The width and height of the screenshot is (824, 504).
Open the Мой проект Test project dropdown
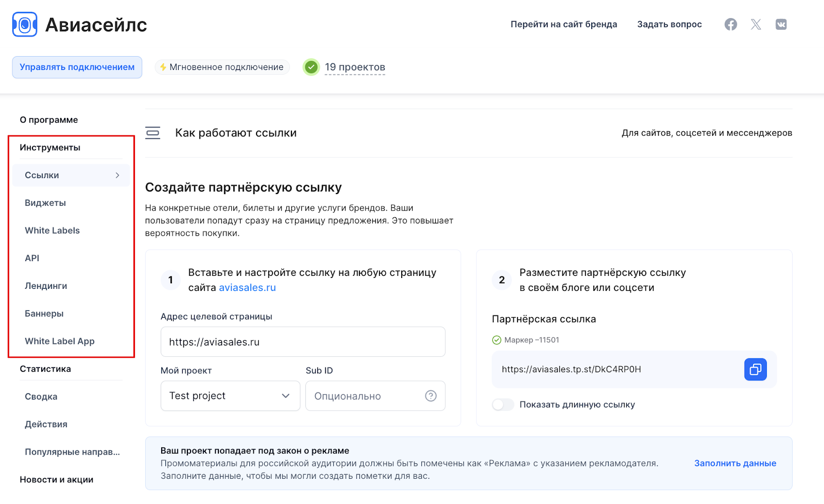[230, 396]
